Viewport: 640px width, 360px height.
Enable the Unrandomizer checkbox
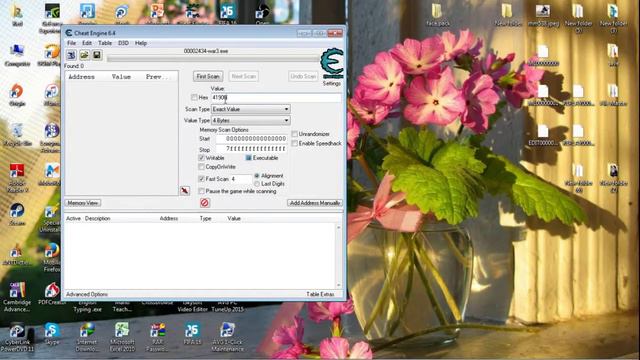point(294,134)
